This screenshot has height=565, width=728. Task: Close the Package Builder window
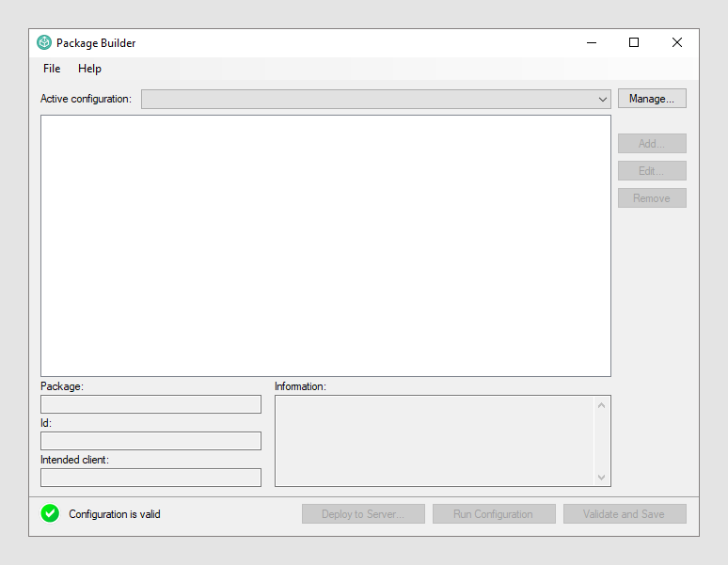pos(677,42)
